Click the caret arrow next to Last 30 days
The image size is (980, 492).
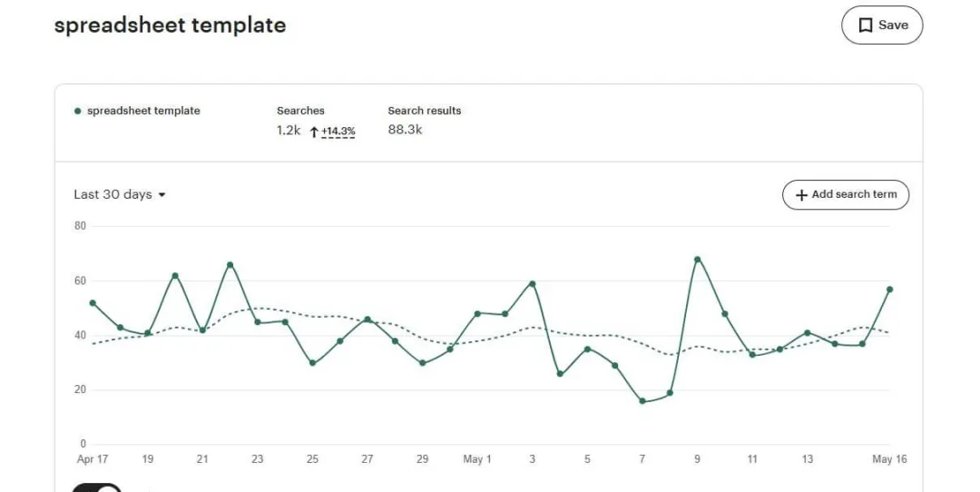162,195
